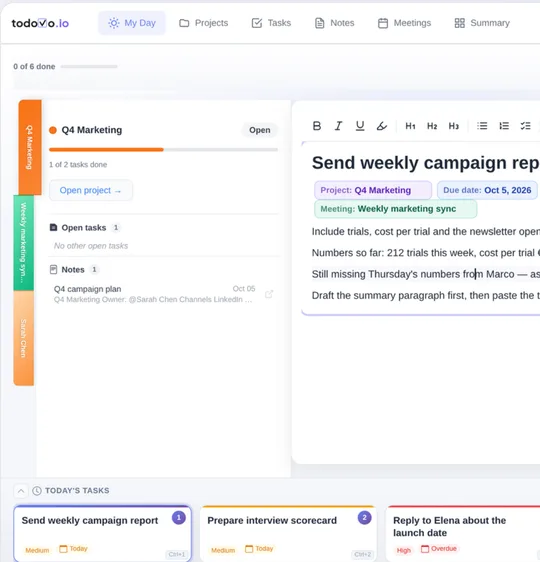The image size is (540, 562).
Task: Click the Open tasks section icon
Action: coord(53,227)
